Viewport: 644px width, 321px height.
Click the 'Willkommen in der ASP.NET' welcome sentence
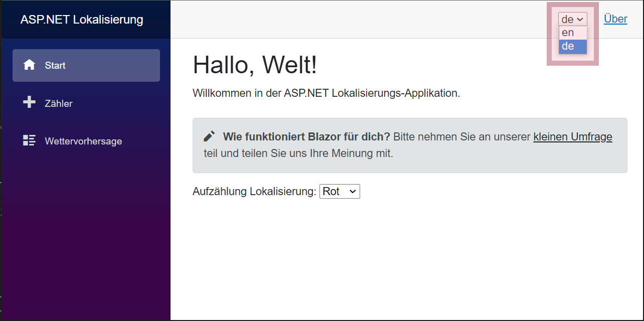click(x=326, y=93)
